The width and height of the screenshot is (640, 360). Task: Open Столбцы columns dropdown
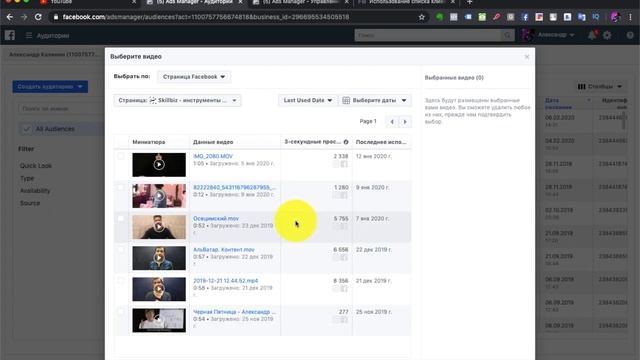click(600, 87)
